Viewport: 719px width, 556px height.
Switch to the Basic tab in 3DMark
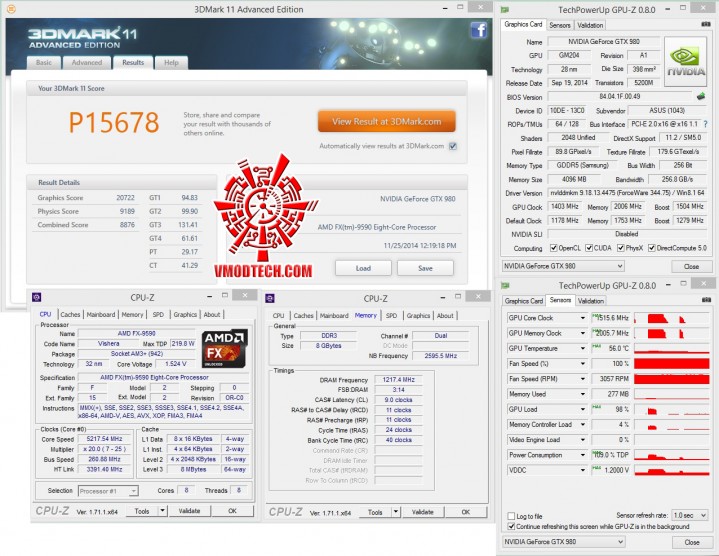click(44, 62)
